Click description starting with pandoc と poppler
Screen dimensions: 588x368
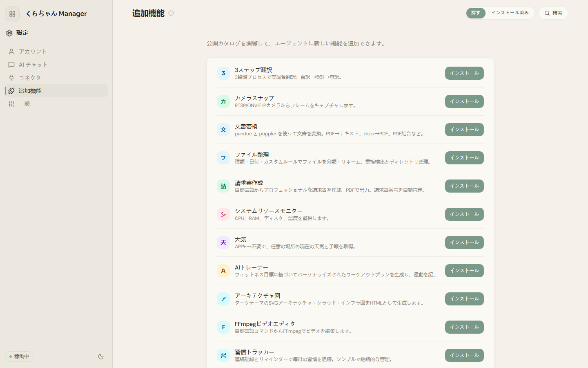[330, 134]
